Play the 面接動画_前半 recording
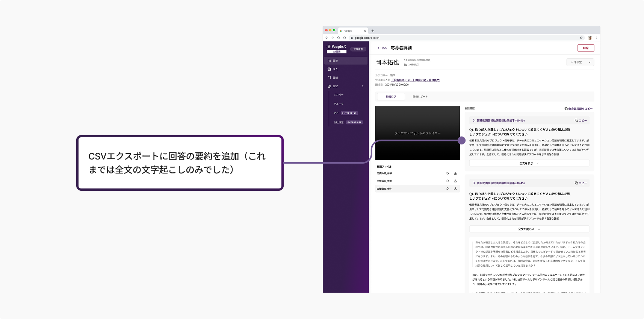 [x=447, y=173]
